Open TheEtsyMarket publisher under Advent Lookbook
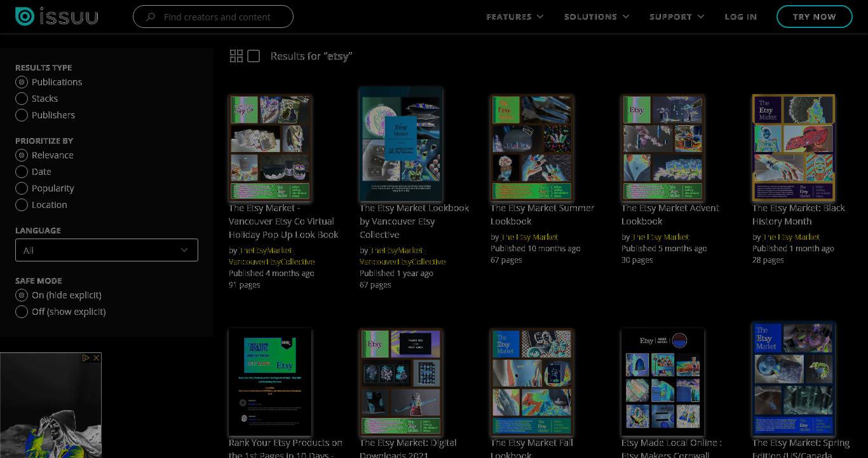Image resolution: width=868 pixels, height=458 pixels. point(660,237)
